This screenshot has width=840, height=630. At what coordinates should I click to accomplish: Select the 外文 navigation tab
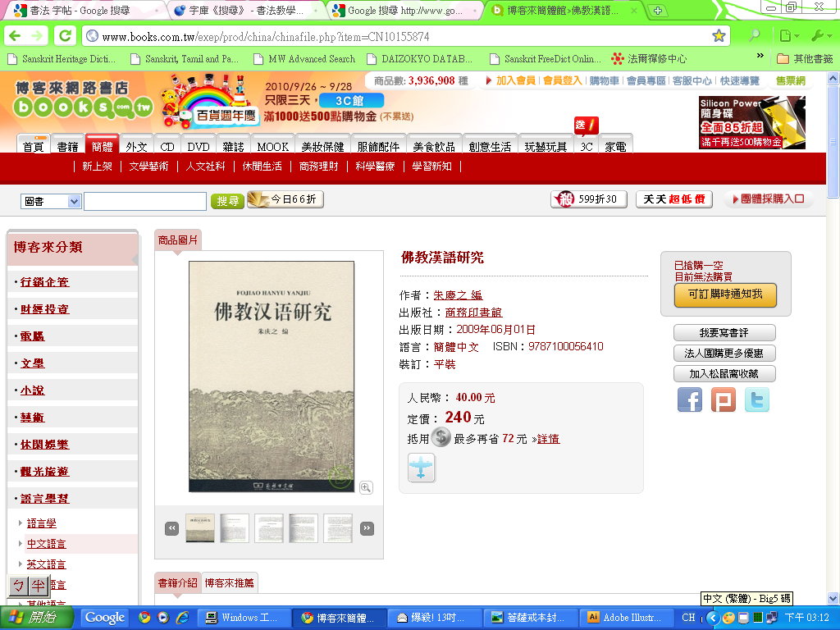[x=137, y=147]
